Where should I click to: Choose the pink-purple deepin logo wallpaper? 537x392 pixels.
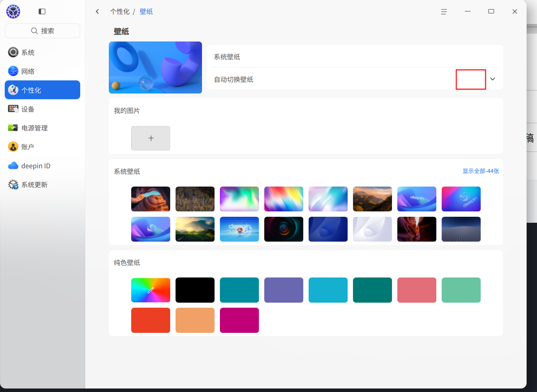(x=461, y=199)
